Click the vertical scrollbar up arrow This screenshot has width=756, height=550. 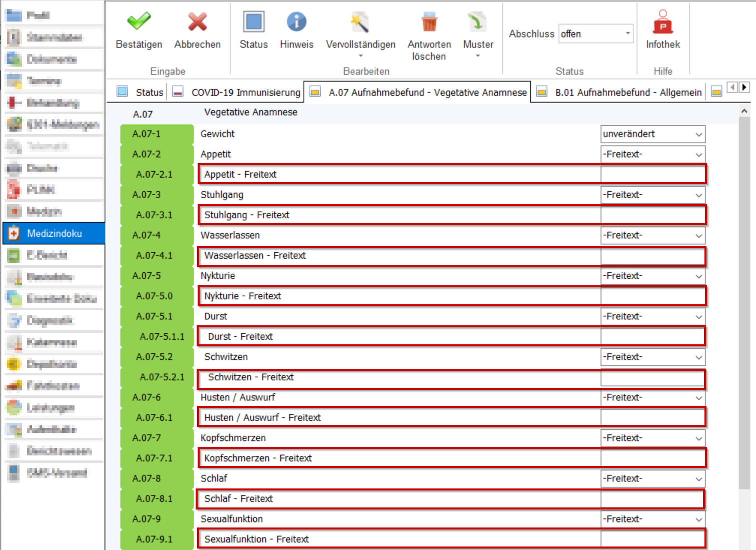coord(744,111)
